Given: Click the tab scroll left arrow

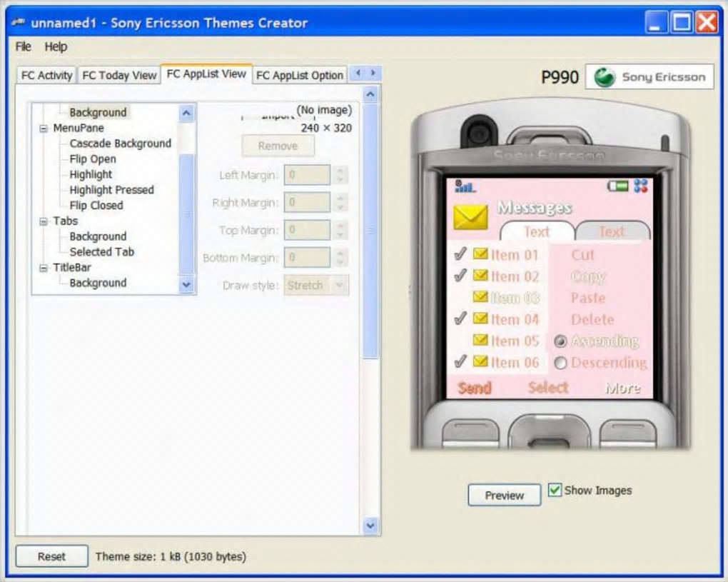Looking at the screenshot, I should 358,73.
